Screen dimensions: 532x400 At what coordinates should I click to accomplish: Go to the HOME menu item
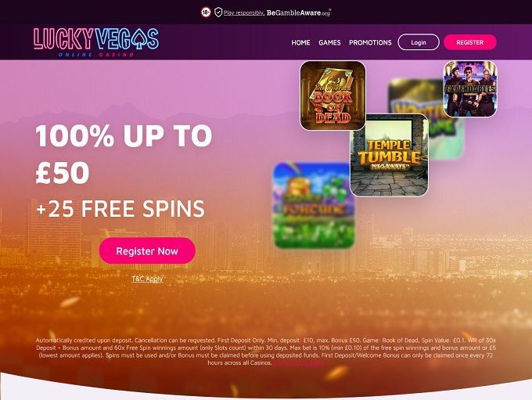coord(300,43)
